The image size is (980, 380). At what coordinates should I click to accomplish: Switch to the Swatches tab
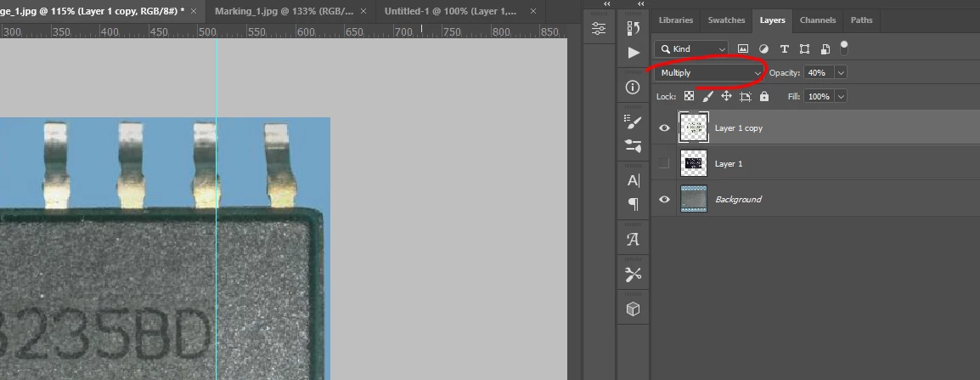(x=726, y=20)
